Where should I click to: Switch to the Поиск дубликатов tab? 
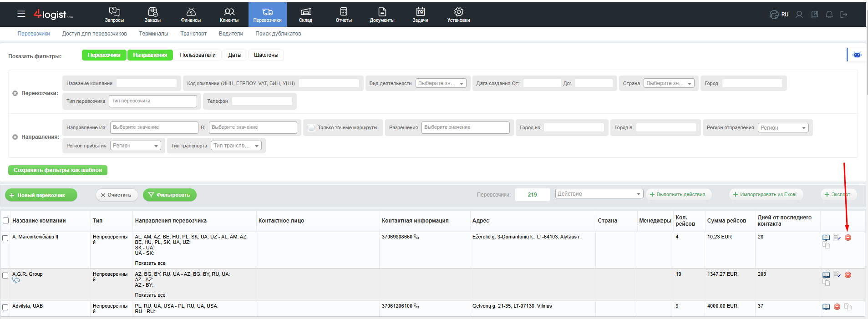pyautogui.click(x=278, y=34)
